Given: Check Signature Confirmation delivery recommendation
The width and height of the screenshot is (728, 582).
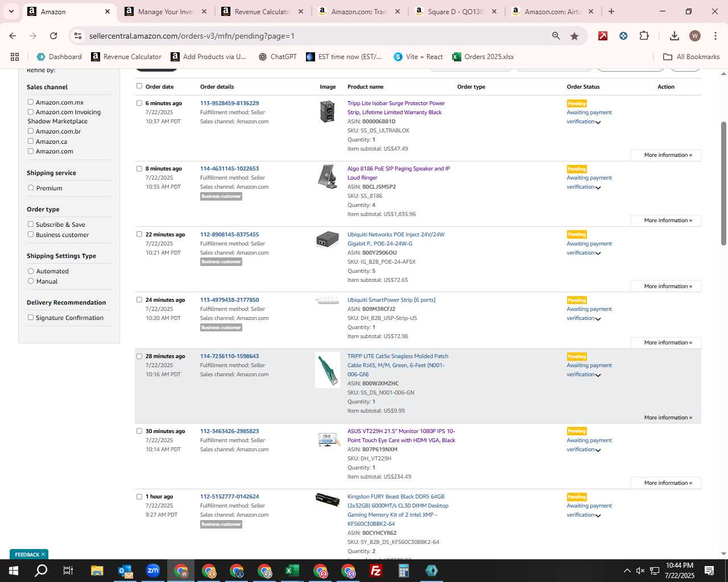Looking at the screenshot, I should [x=31, y=317].
